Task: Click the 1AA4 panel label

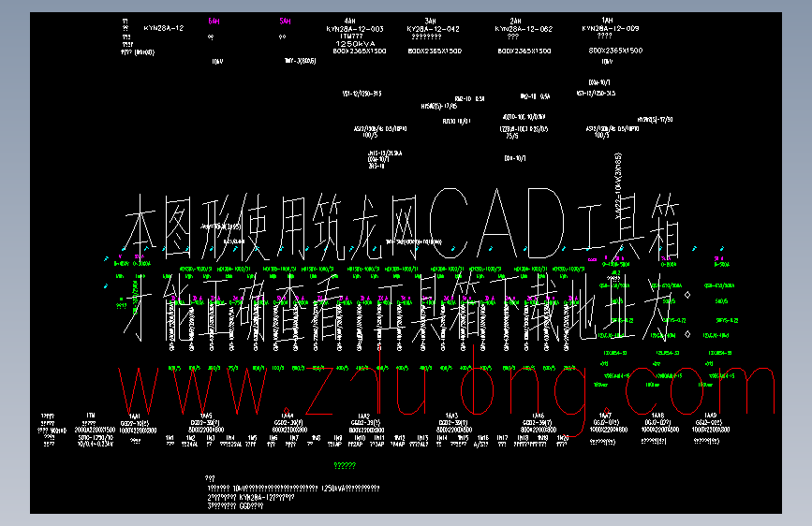Action: click(287, 416)
